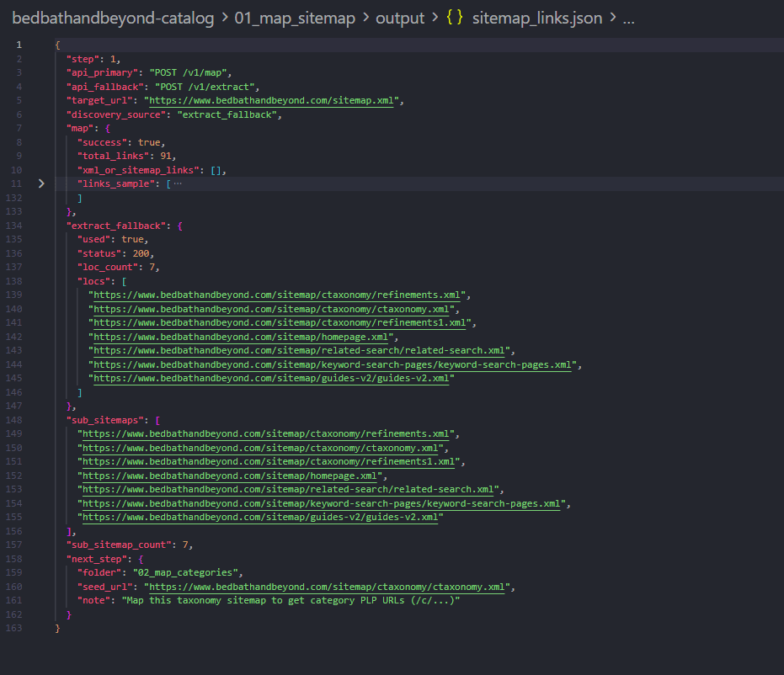Click the "target_url" key text
Viewport: 784px width, 675px height.
coord(99,100)
